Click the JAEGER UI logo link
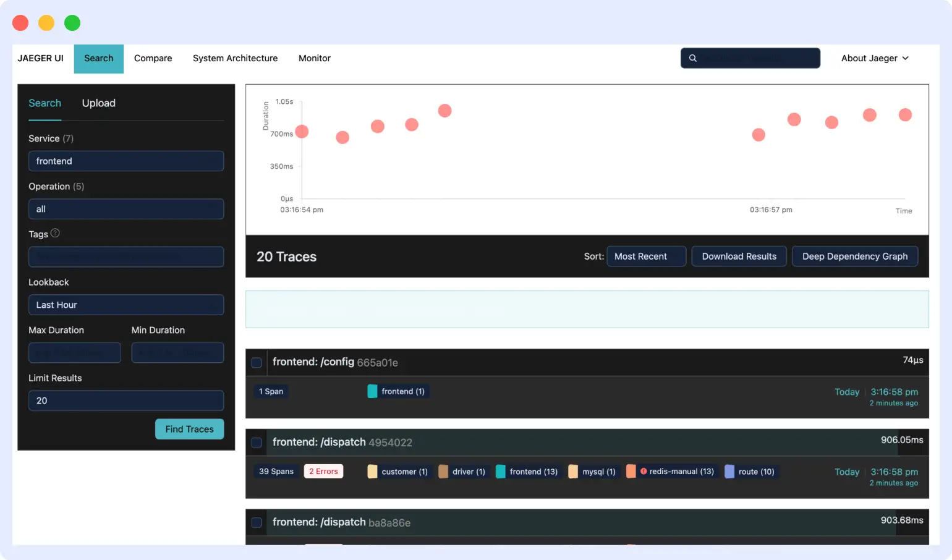 pyautogui.click(x=41, y=59)
